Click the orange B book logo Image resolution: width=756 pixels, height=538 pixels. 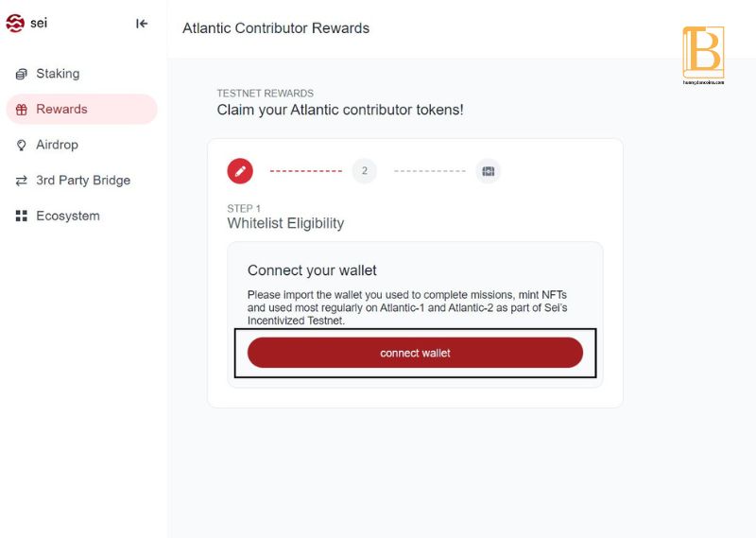(x=703, y=56)
